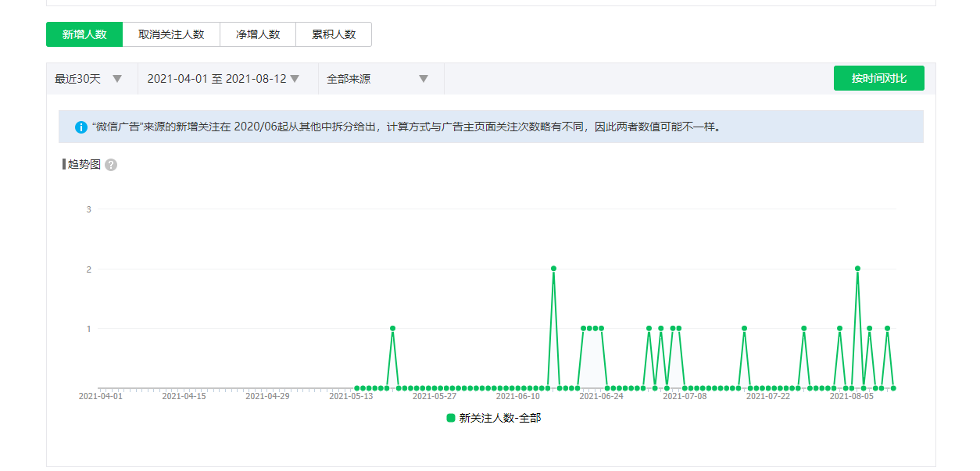Open the 2021-04-01 至 2021-08-12 date picker
The image size is (980, 471).
point(223,79)
